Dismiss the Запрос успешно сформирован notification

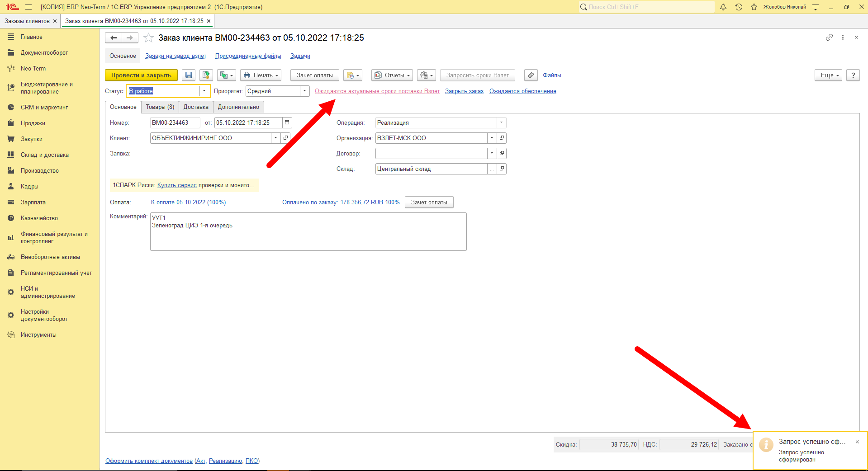pyautogui.click(x=857, y=442)
